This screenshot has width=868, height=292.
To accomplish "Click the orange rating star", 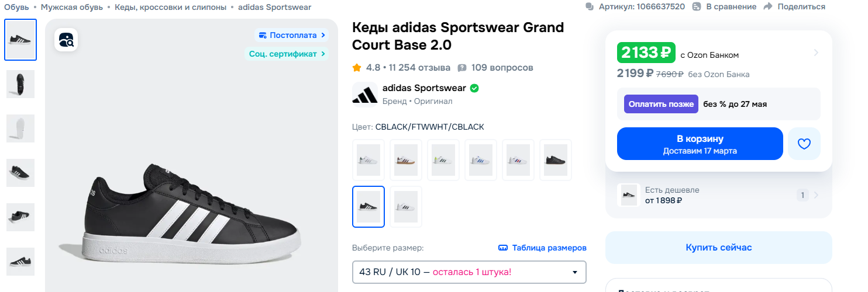I will point(357,68).
